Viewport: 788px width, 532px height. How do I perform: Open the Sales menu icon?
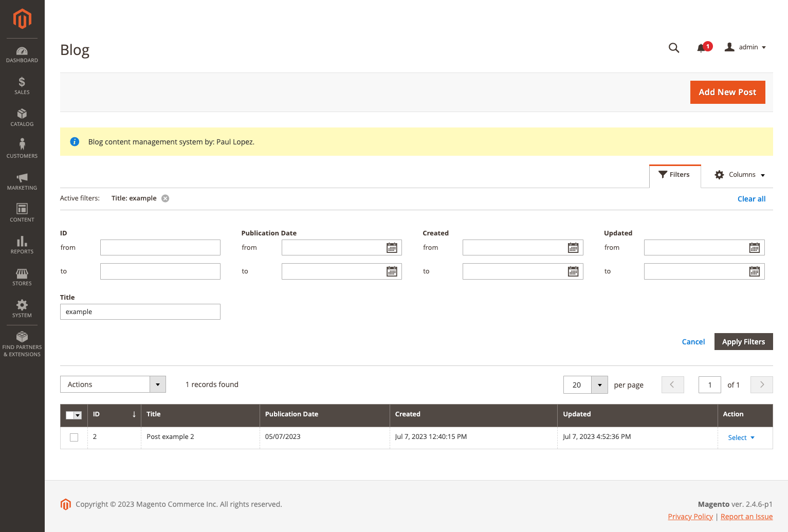pyautogui.click(x=22, y=86)
